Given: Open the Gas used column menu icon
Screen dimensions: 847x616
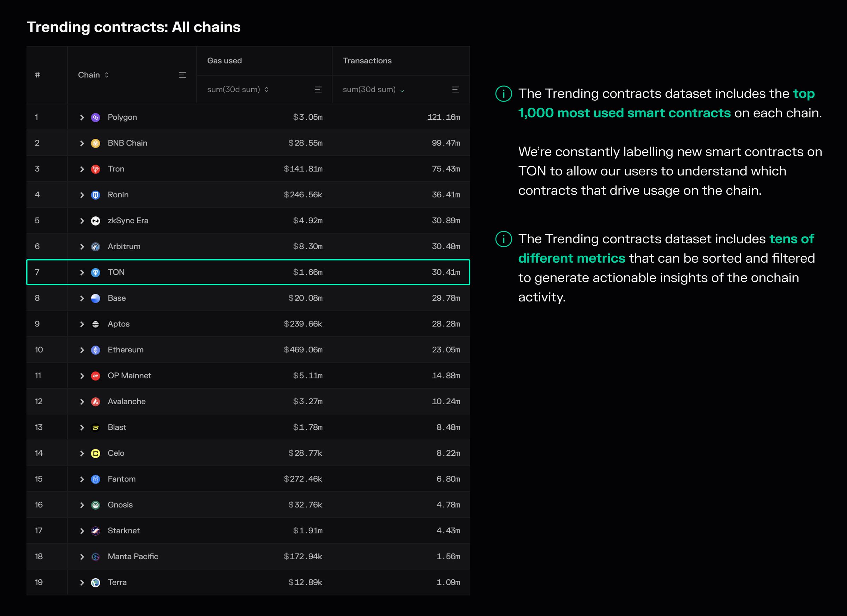Looking at the screenshot, I should 318,90.
